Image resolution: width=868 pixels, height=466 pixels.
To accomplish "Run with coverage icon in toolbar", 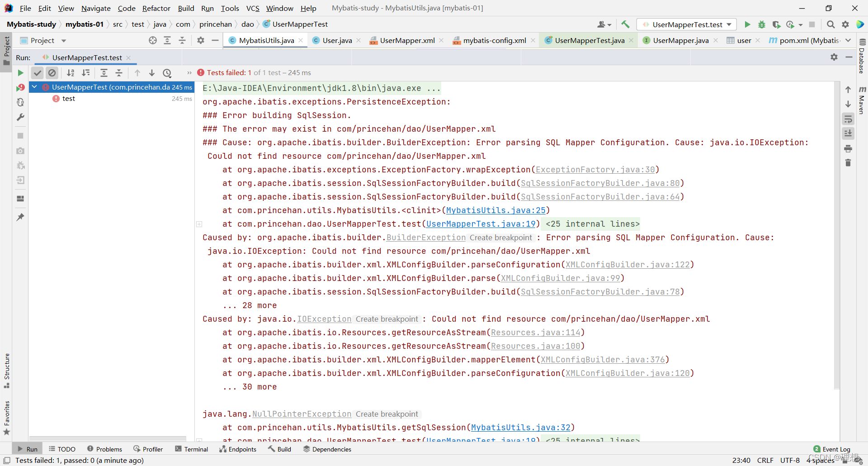I will click(776, 24).
